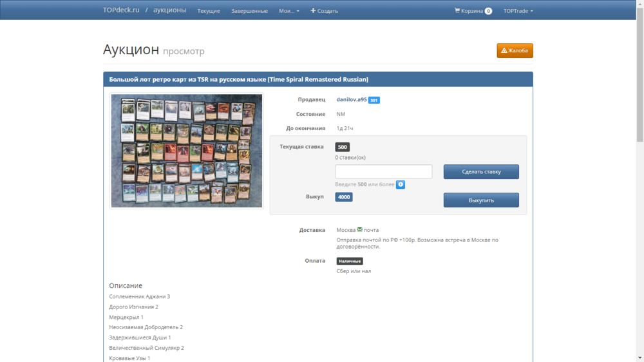
Task: Open the Мои dropdown menu
Action: point(289,11)
